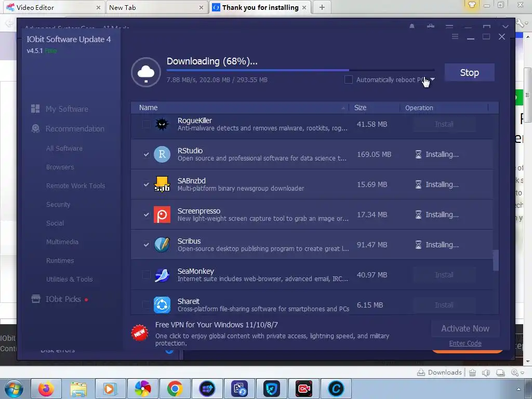Viewport: 532px width, 399px height.
Task: Open the IObit shield taskbar app
Action: [271, 389]
